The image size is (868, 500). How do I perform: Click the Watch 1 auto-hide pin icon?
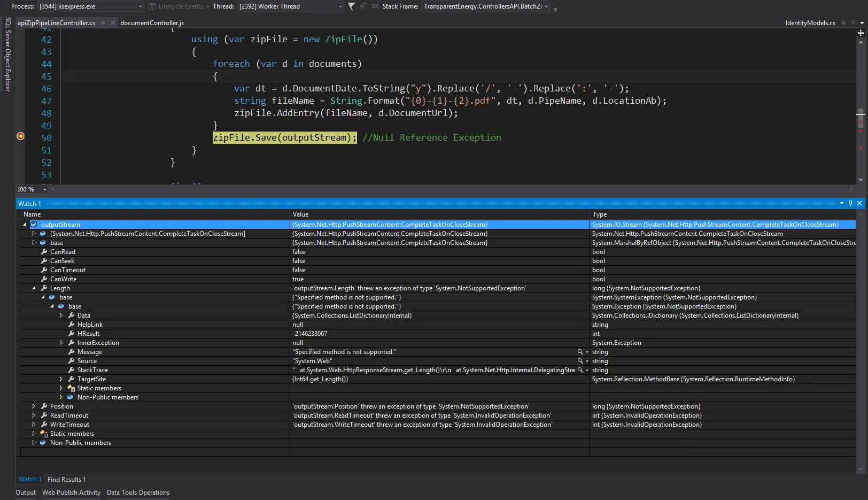coord(850,203)
